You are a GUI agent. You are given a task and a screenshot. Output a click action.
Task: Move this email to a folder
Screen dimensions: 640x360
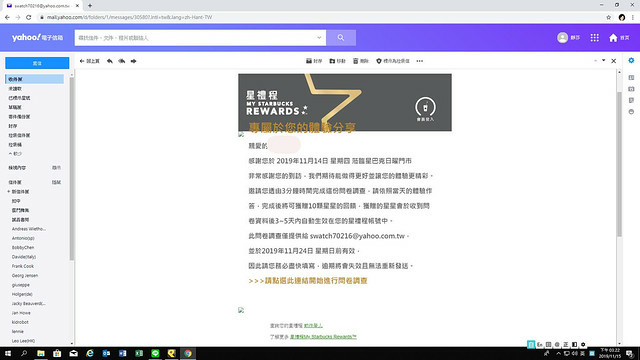(x=337, y=61)
